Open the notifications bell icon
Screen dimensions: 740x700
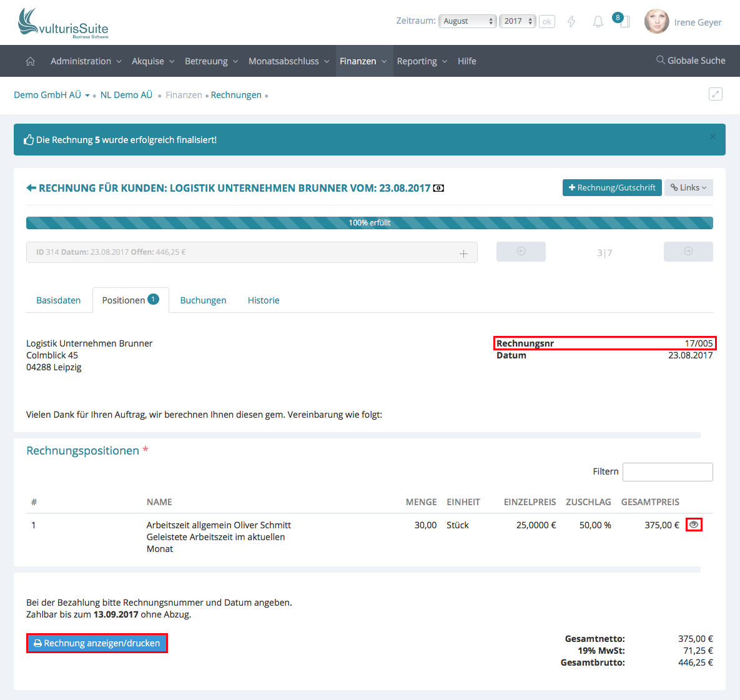tap(598, 22)
